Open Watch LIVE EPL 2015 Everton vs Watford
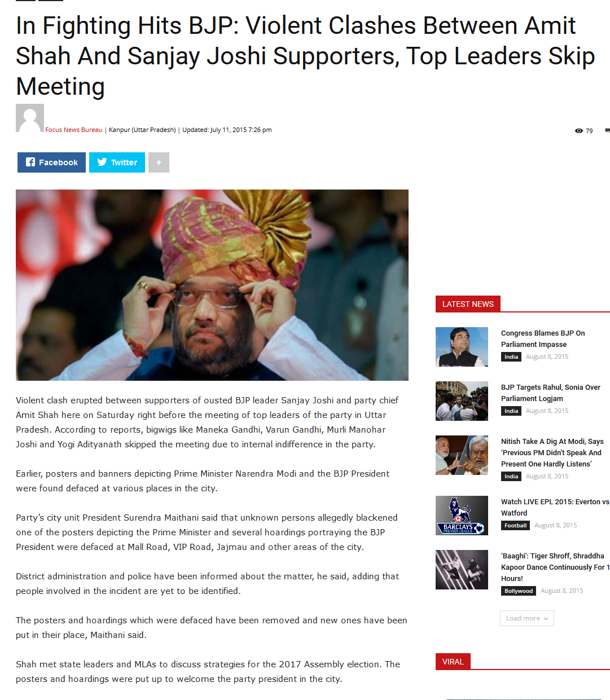The width and height of the screenshot is (610, 700). 555,507
